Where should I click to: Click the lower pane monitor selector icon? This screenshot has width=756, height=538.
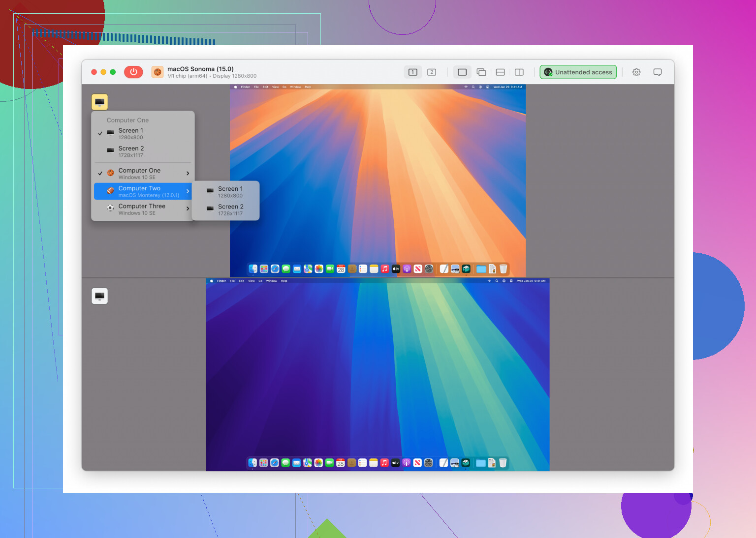click(100, 296)
